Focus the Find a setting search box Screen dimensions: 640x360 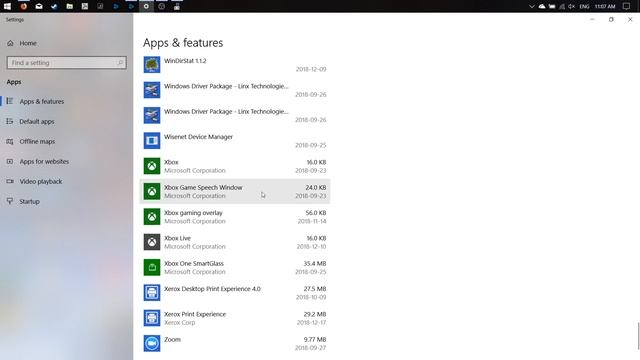(x=67, y=62)
